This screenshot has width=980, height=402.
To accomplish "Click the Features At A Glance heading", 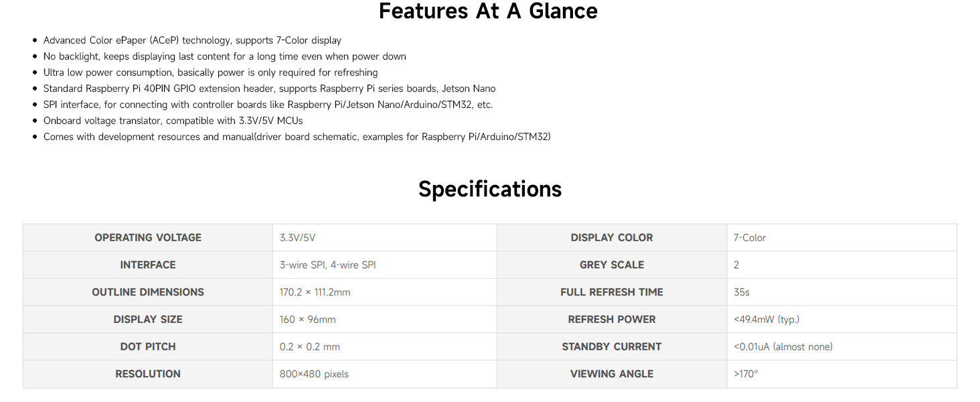I will pos(488,11).
